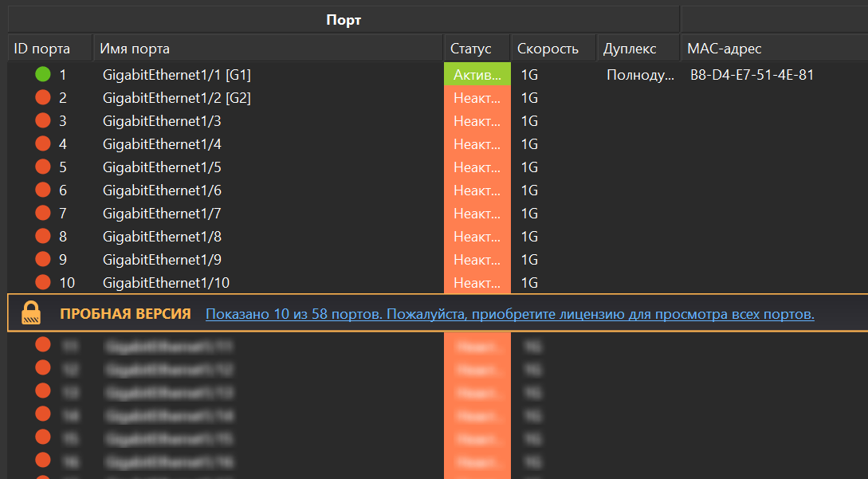The height and width of the screenshot is (479, 868).
Task: Select the GigabitEthernet1/4 port row
Action: coord(162,144)
